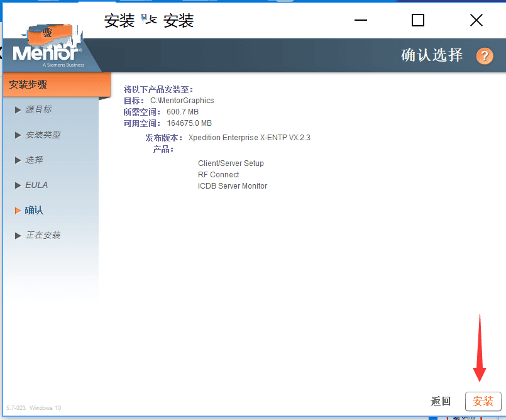Screen dimensions: 506x420
Task: Click the arrow beside 安装类型
Action: point(18,135)
